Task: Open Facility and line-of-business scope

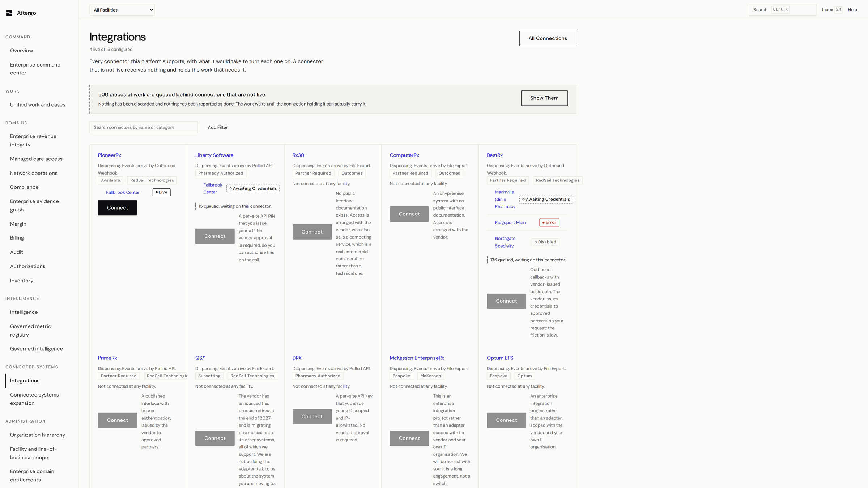Action: coord(33,453)
